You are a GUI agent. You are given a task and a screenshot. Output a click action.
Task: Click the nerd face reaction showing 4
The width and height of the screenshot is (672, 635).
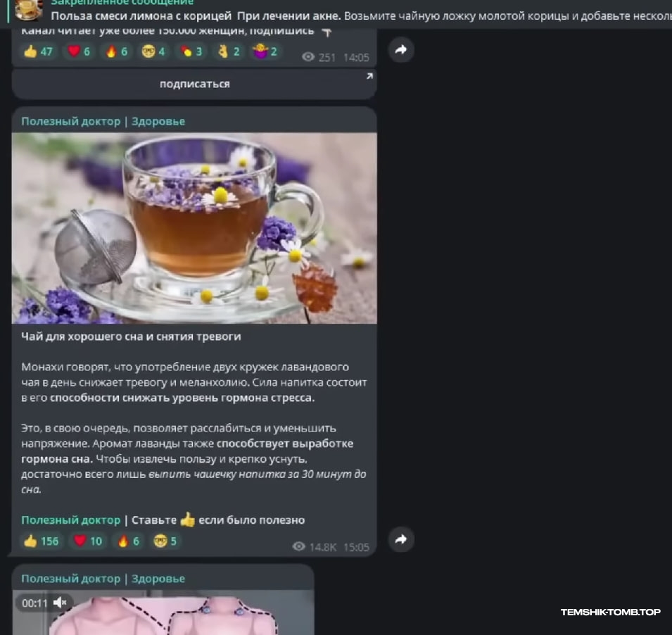tap(153, 51)
